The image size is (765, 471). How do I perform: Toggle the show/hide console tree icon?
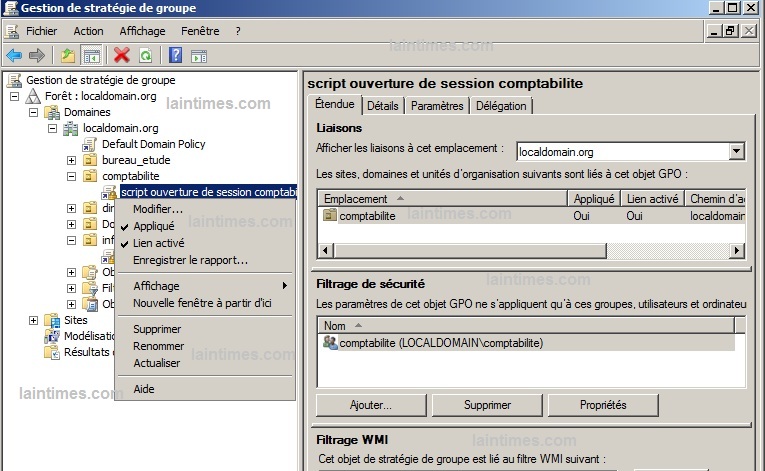pyautogui.click(x=91, y=55)
